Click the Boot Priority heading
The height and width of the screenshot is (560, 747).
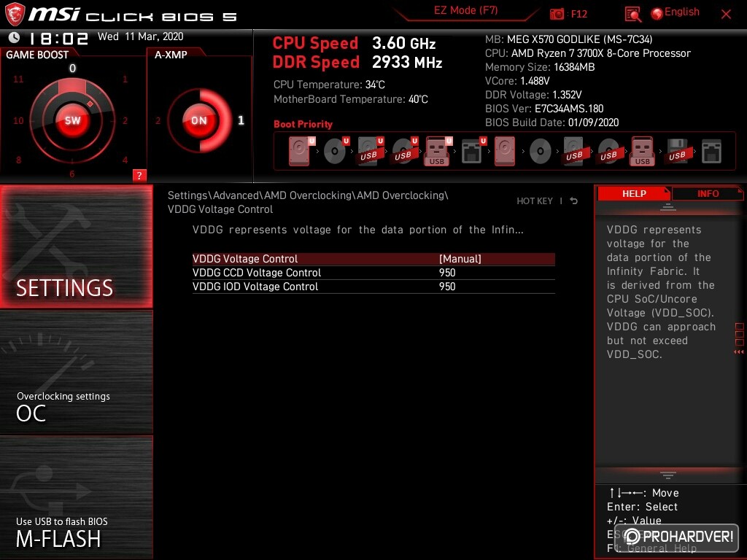coord(303,124)
